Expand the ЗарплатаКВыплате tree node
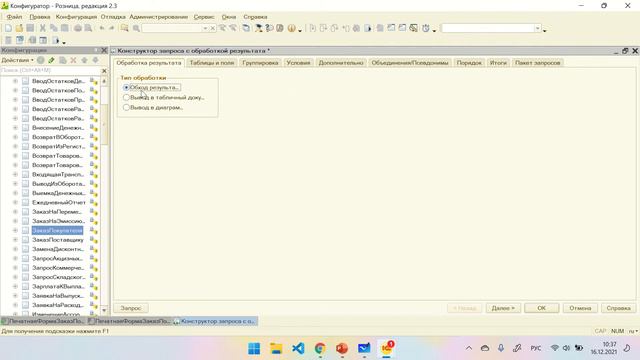 tap(15, 287)
